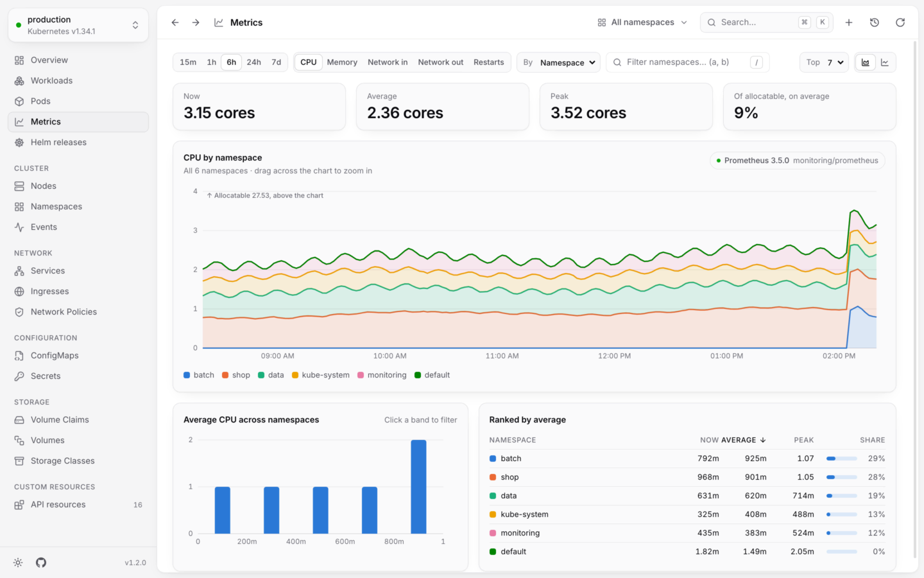The width and height of the screenshot is (924, 578).
Task: Toggle the batch series in chart legend
Action: click(199, 375)
